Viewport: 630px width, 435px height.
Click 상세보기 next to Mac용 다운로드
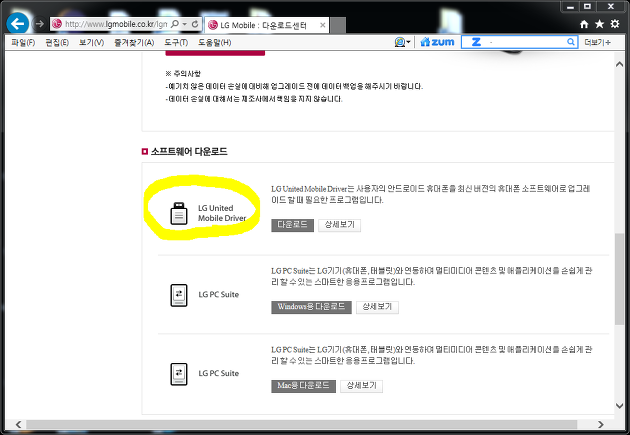[x=362, y=386]
